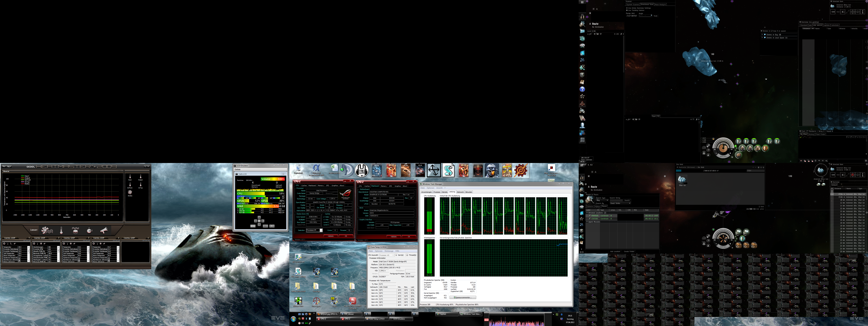This screenshot has width=868, height=326.
Task: Open the help question-mark icon in EVE sidebar
Action: pyautogui.click(x=582, y=89)
